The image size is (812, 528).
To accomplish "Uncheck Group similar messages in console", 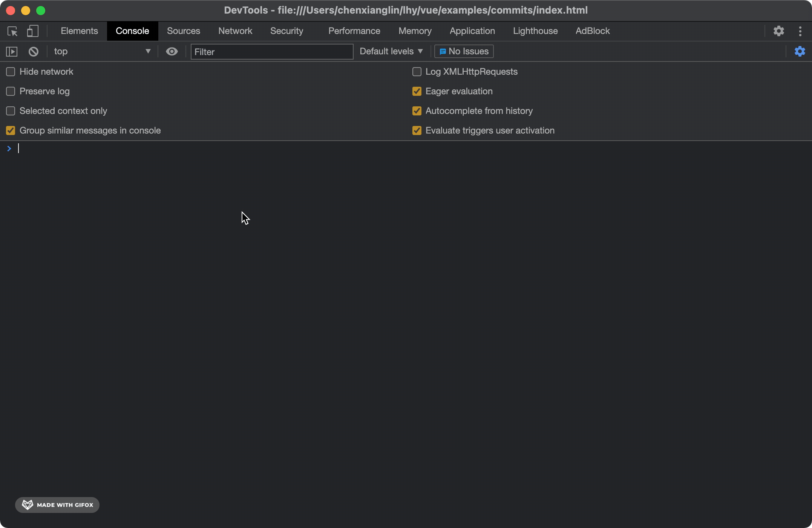I will 11,130.
